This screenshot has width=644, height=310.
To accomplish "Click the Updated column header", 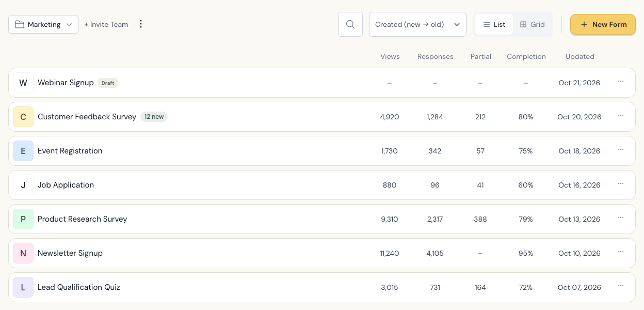I will [580, 57].
